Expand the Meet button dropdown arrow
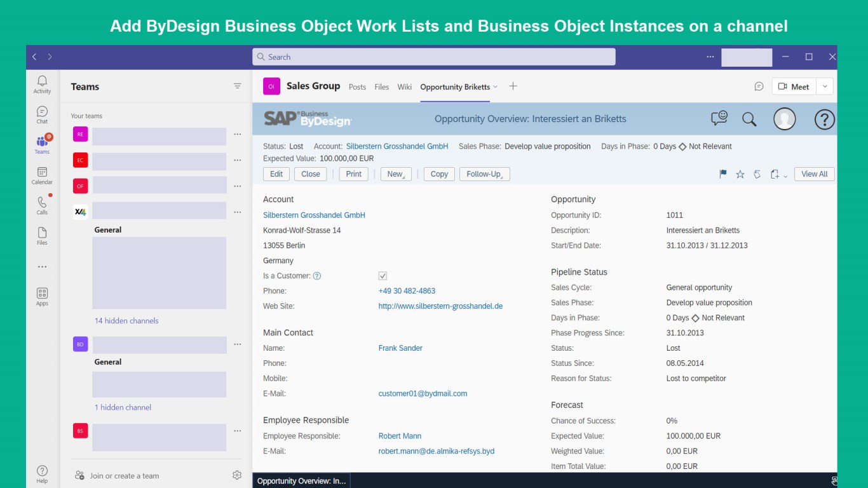The image size is (868, 488). [x=825, y=86]
